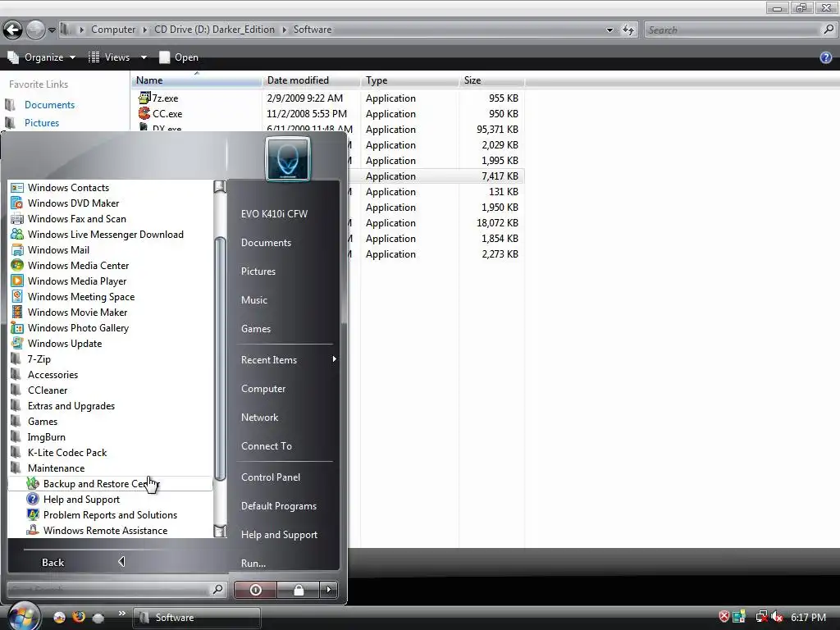Click the programs list scrollbar thumb
840x630 pixels.
219,358
